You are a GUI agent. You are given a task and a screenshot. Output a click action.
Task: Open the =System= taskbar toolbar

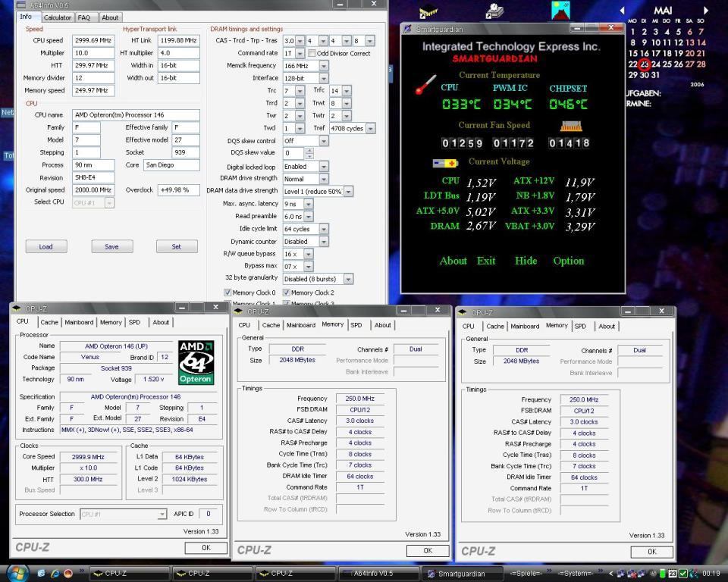click(574, 574)
